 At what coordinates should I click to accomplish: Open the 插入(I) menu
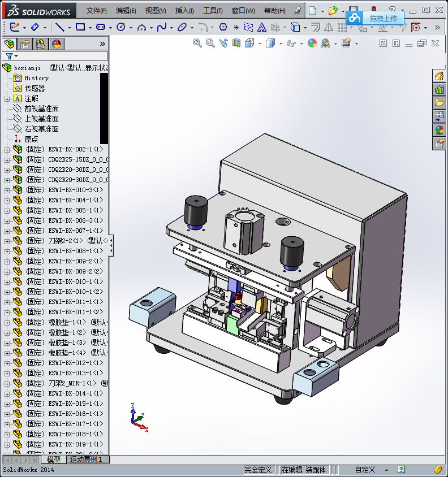pyautogui.click(x=184, y=11)
